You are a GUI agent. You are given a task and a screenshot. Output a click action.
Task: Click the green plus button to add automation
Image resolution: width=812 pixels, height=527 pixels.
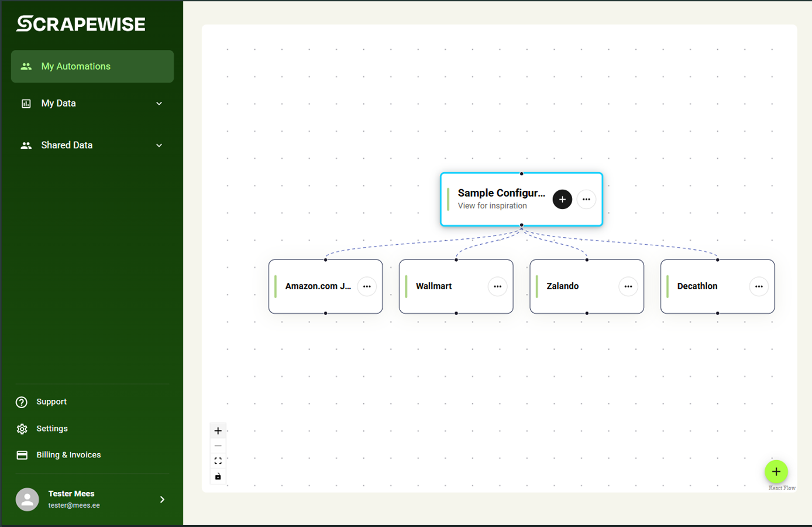click(776, 471)
